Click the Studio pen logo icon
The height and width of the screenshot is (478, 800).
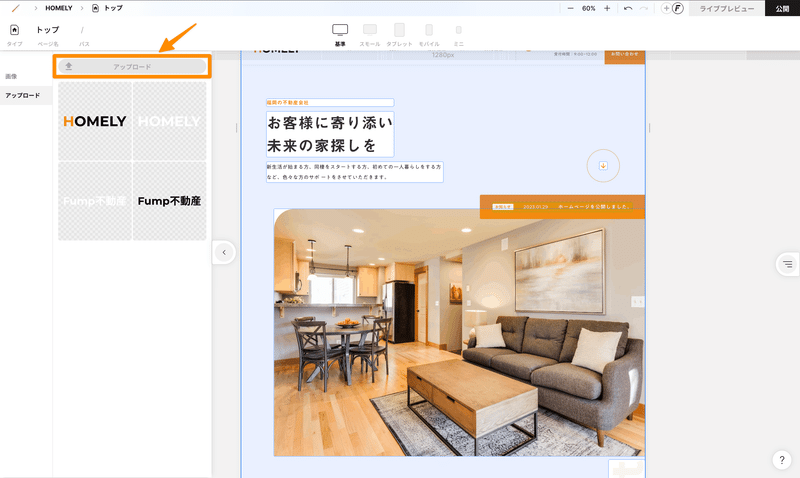16,8
